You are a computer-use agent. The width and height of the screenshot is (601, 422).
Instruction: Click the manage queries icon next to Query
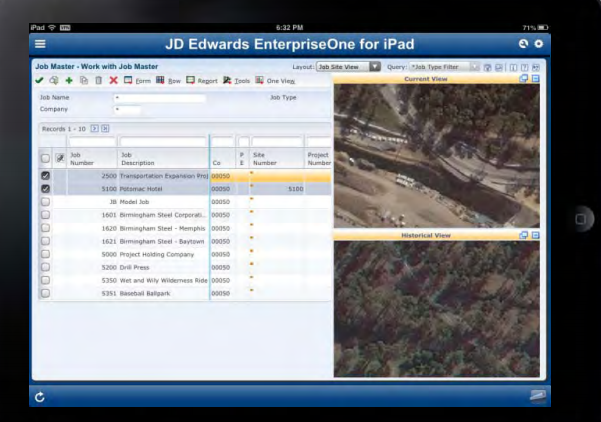pyautogui.click(x=488, y=67)
